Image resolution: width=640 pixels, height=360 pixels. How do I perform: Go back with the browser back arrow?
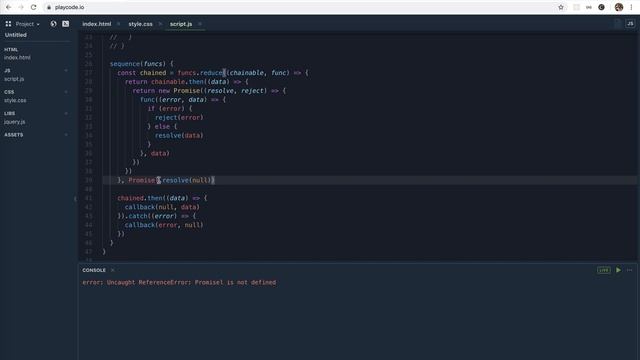pos(9,7)
